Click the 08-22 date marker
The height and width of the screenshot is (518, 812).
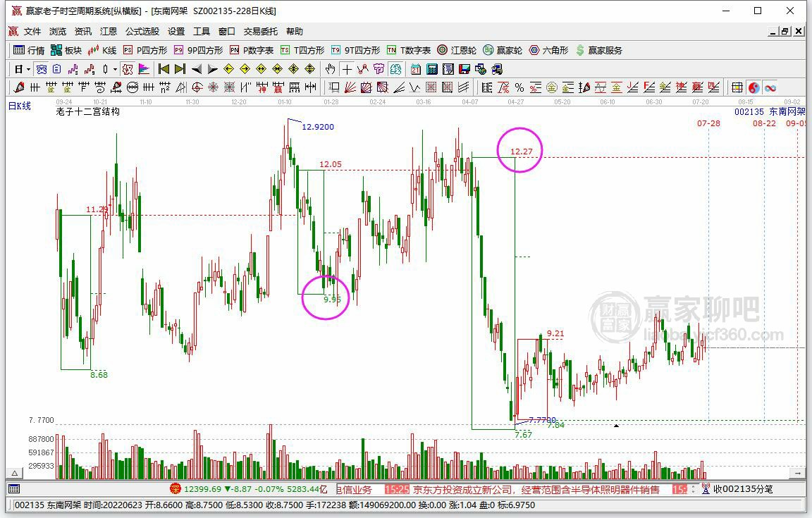click(764, 123)
